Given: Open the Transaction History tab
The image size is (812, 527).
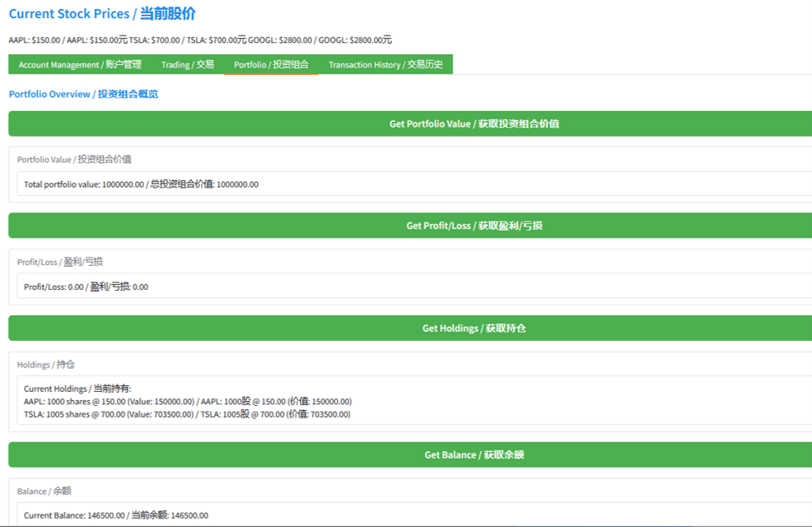Looking at the screenshot, I should [385, 65].
